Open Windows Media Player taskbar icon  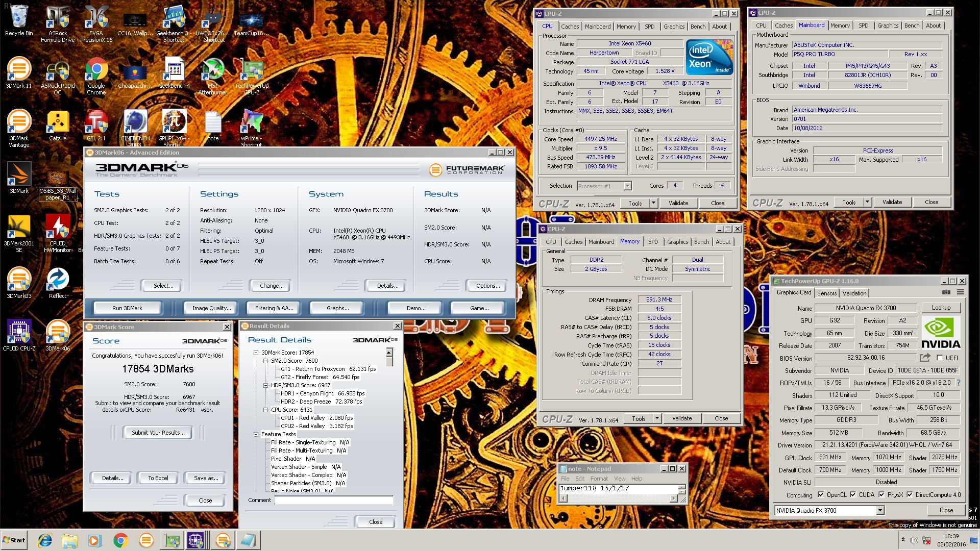(x=94, y=540)
